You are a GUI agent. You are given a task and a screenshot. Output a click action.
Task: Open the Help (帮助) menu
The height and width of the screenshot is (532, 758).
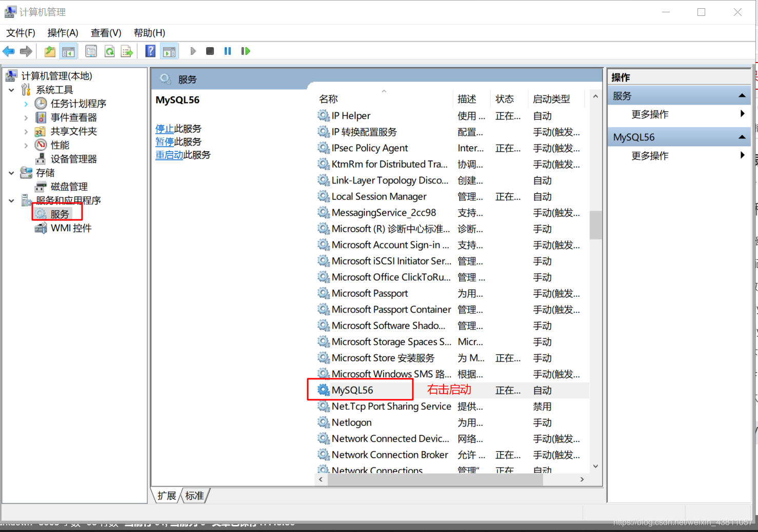(149, 33)
